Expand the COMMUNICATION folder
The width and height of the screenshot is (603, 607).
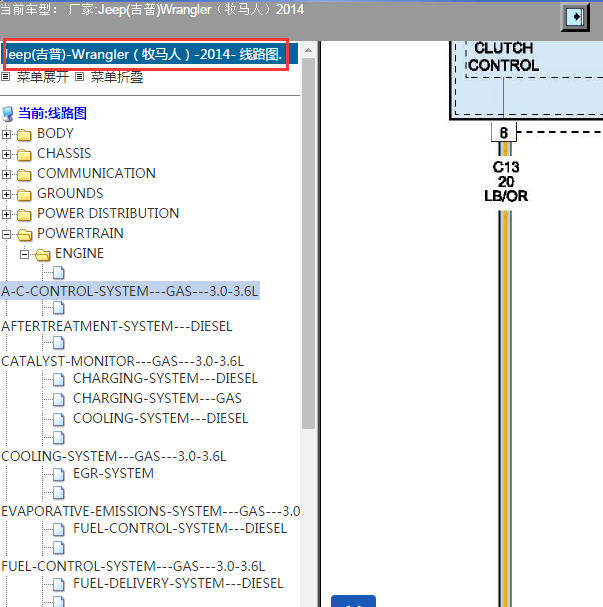pos(6,174)
